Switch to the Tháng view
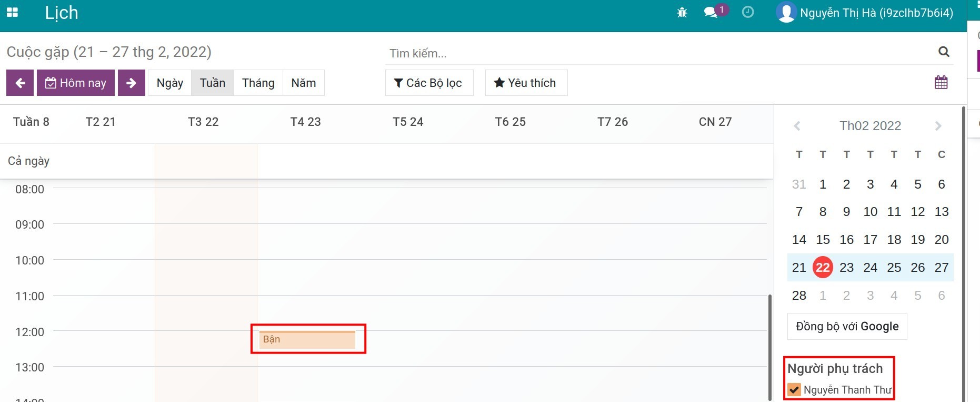This screenshot has height=402, width=980. (x=258, y=83)
